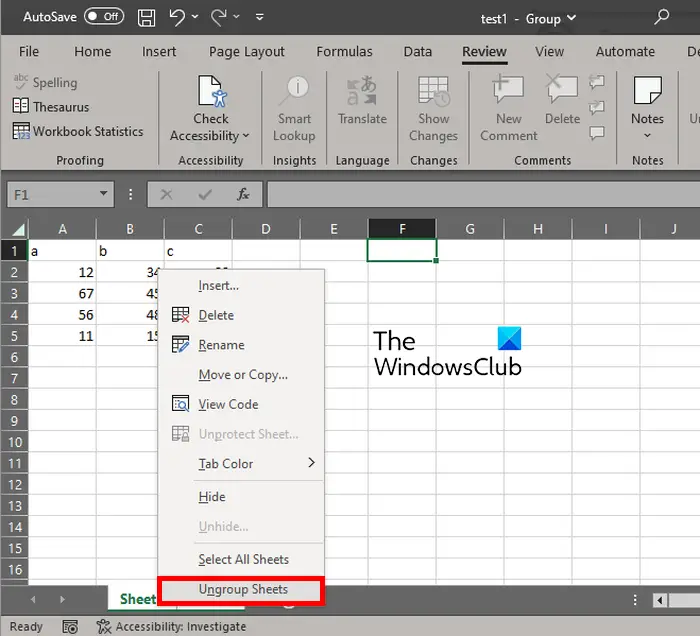700x636 pixels.
Task: Open Workbook Statistics
Action: (x=78, y=131)
